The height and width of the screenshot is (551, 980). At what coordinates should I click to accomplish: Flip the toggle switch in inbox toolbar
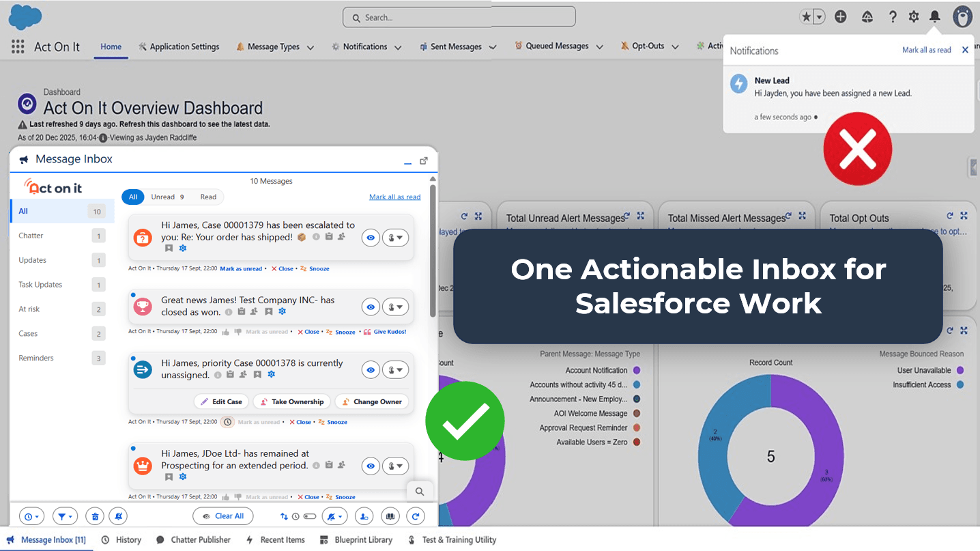[308, 517]
